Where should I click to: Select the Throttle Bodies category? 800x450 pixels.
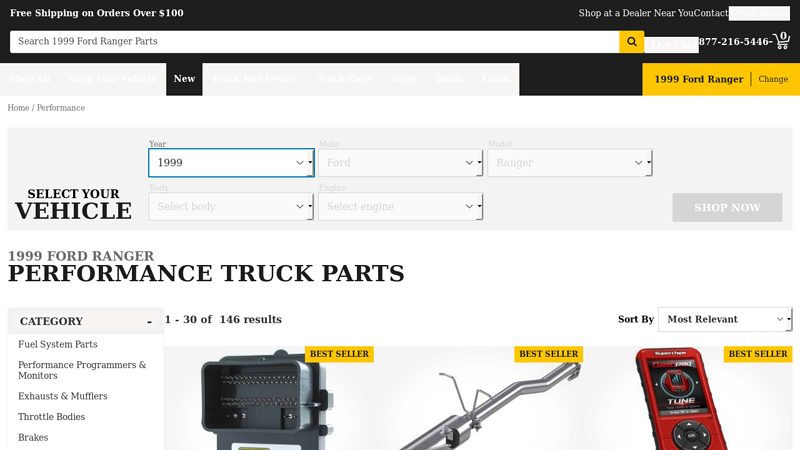52,417
